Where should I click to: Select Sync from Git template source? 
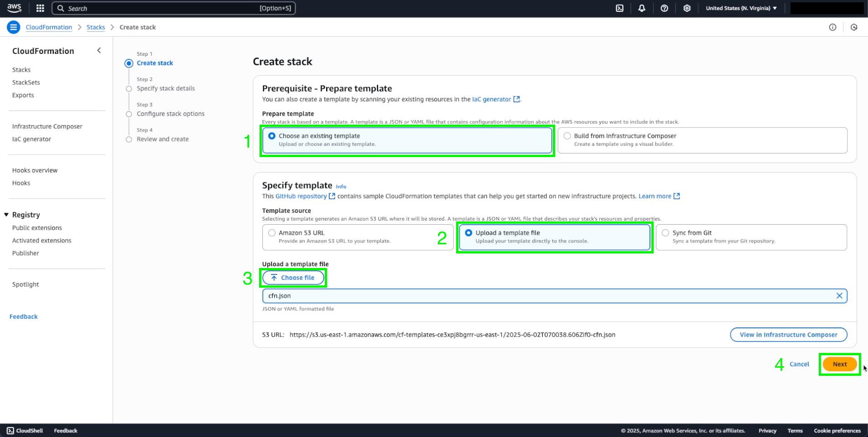[x=751, y=237]
